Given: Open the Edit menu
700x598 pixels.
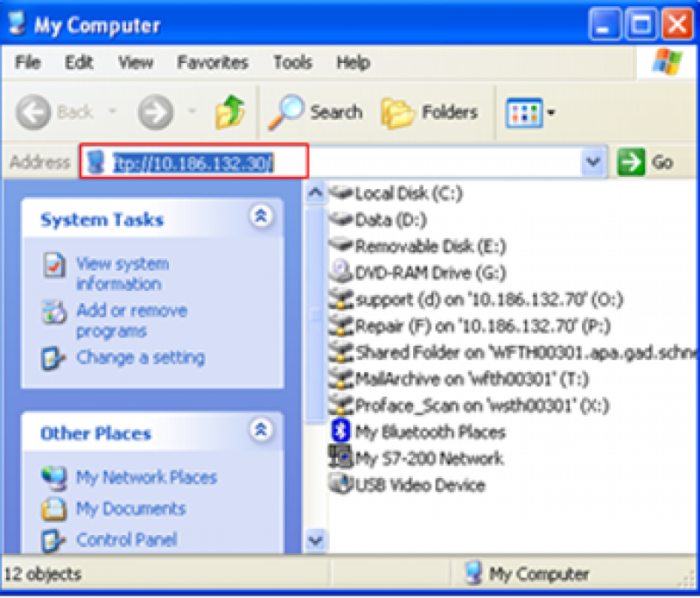Looking at the screenshot, I should pos(79,62).
